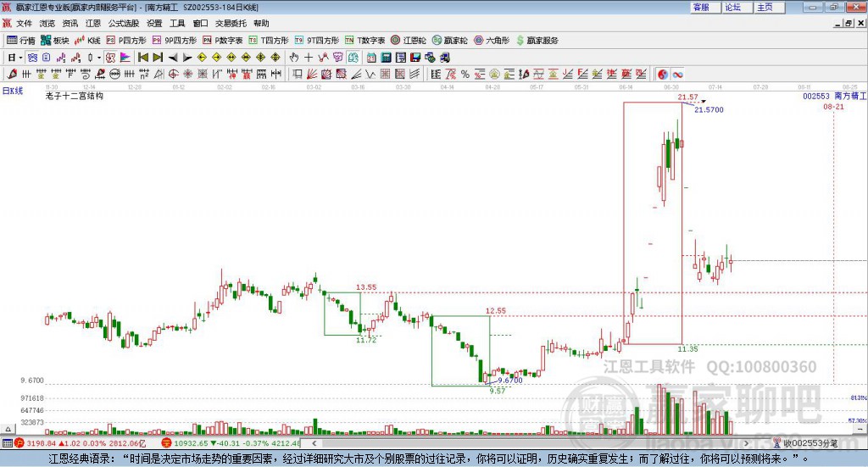Step chart right with black right arrow

pyautogui.click(x=187, y=58)
